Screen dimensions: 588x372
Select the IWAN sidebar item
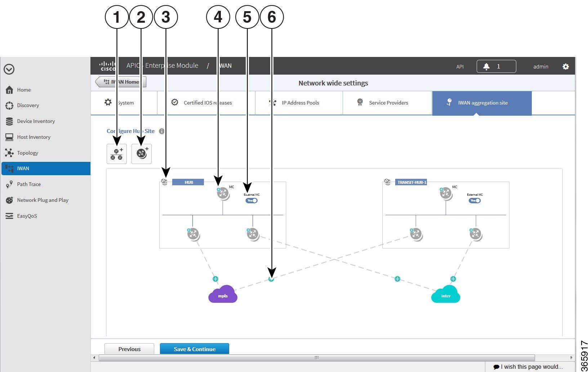tap(46, 168)
